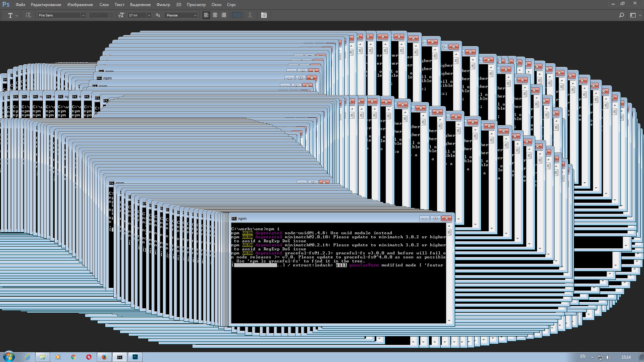Close the front npm window
This screenshot has height=362, width=644.
click(x=446, y=219)
